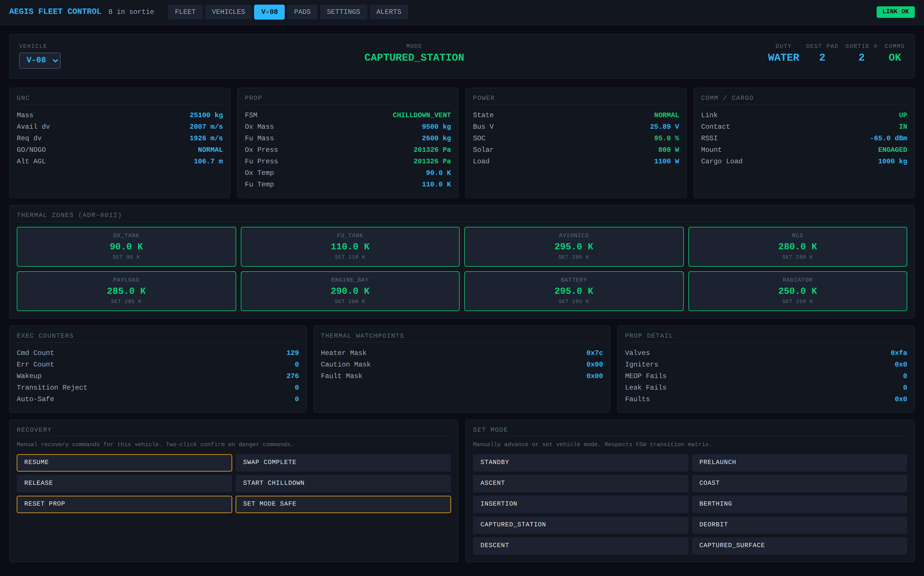Click the LINK OK status badge

895,12
